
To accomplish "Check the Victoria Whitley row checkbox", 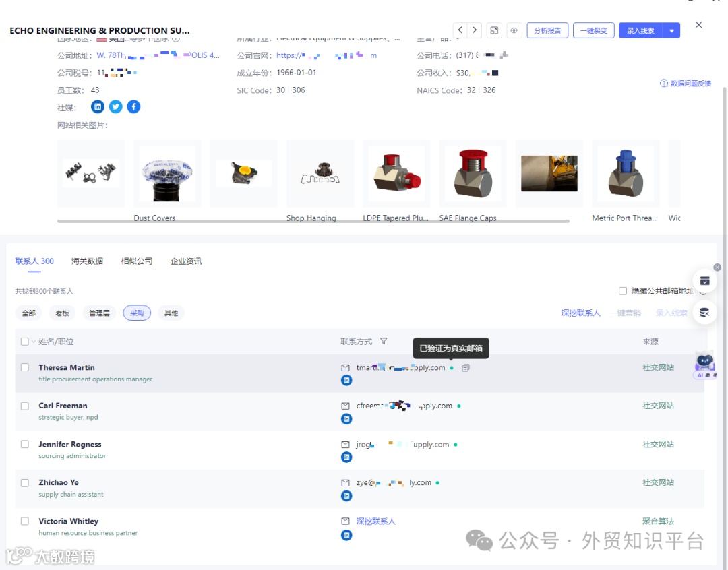I will click(x=25, y=521).
